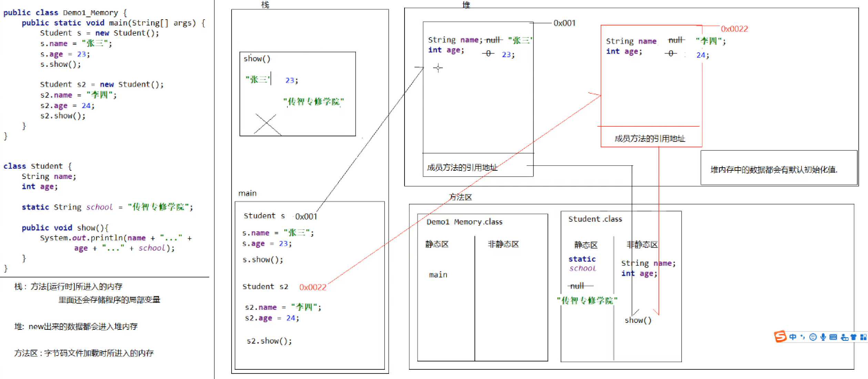This screenshot has height=379, width=868.
Task: Open the soft keyboard icon
Action: (833, 337)
